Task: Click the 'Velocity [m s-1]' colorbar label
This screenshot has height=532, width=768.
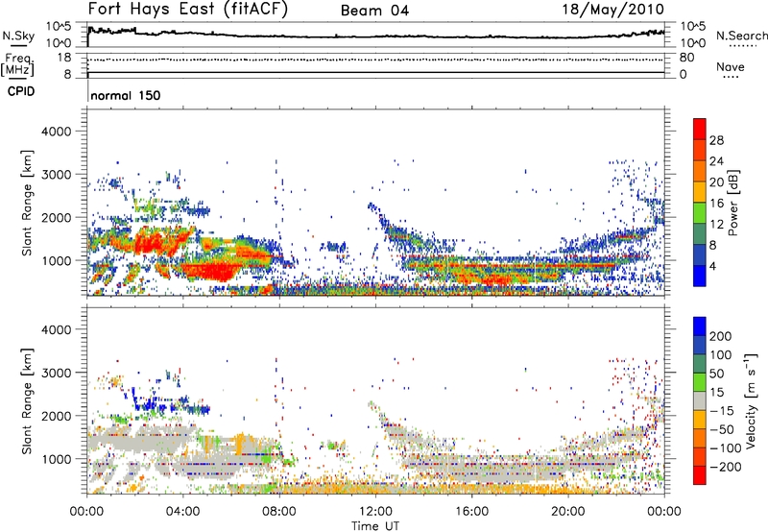Action: [750, 400]
